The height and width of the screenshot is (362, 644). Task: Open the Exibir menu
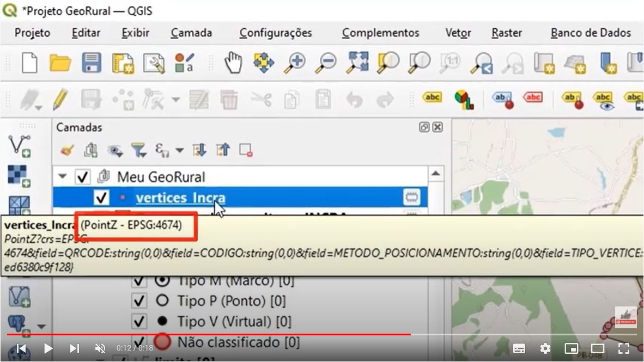tap(135, 33)
